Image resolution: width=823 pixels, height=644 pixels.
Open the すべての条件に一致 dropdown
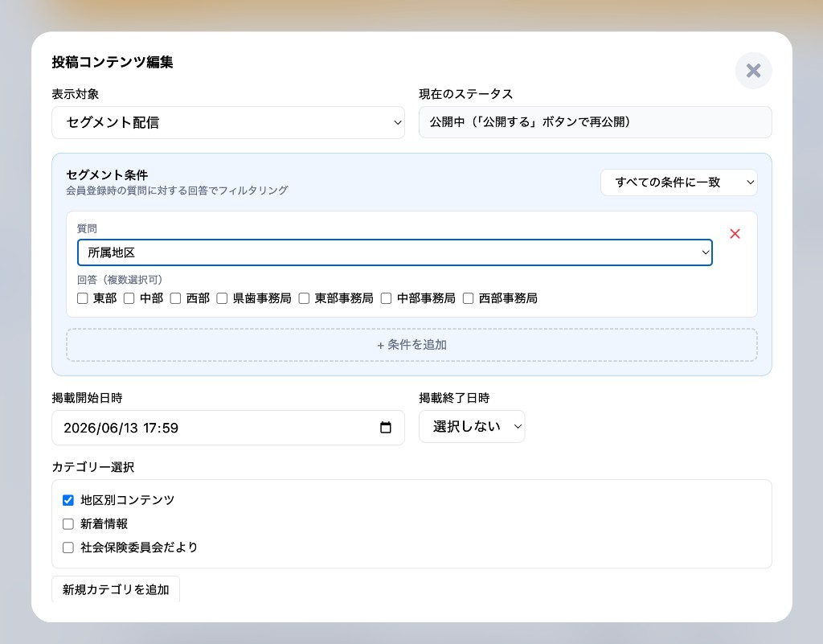pyautogui.click(x=678, y=183)
